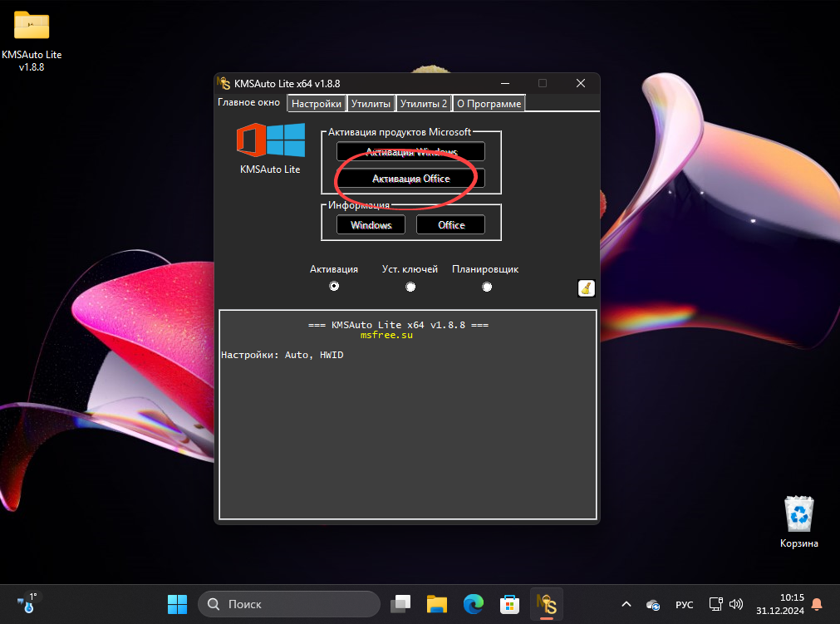840x624 pixels.
Task: Open File Explorer from the taskbar
Action: pyautogui.click(x=436, y=604)
